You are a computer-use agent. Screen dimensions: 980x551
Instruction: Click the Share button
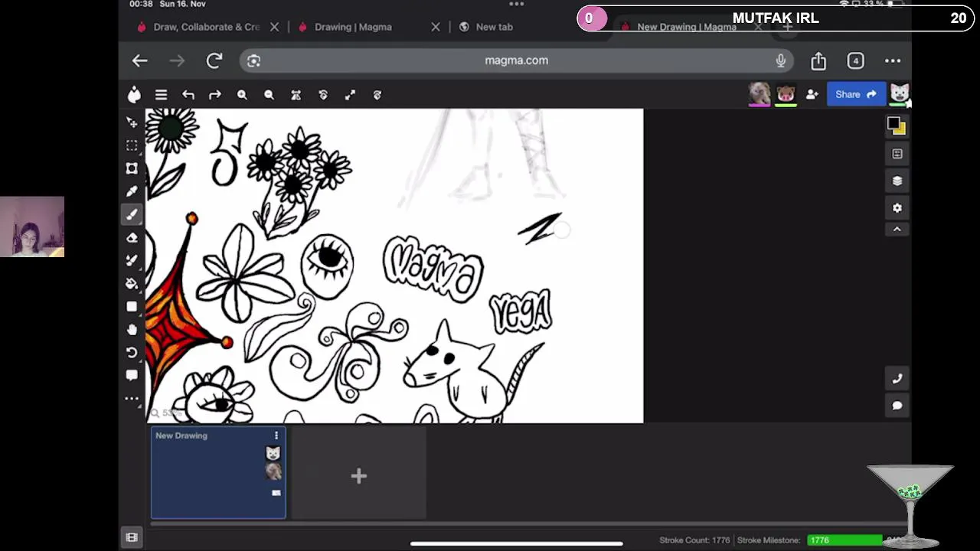(856, 95)
